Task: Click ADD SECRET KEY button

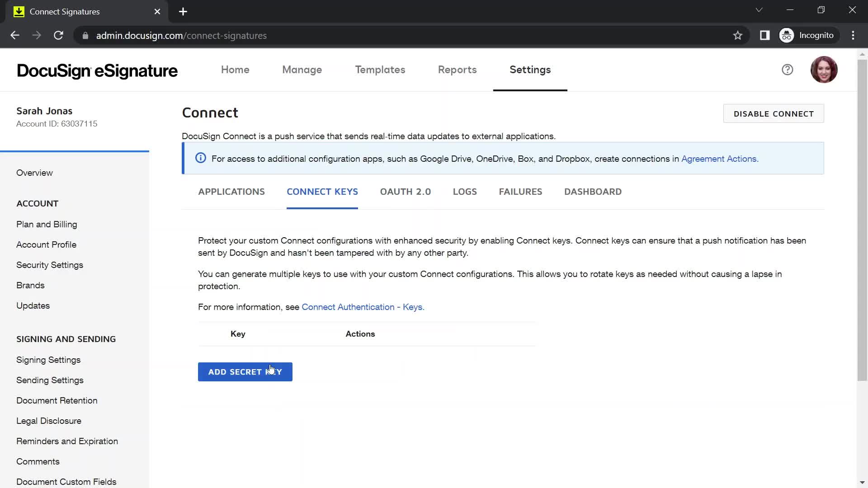Action: coord(245,372)
